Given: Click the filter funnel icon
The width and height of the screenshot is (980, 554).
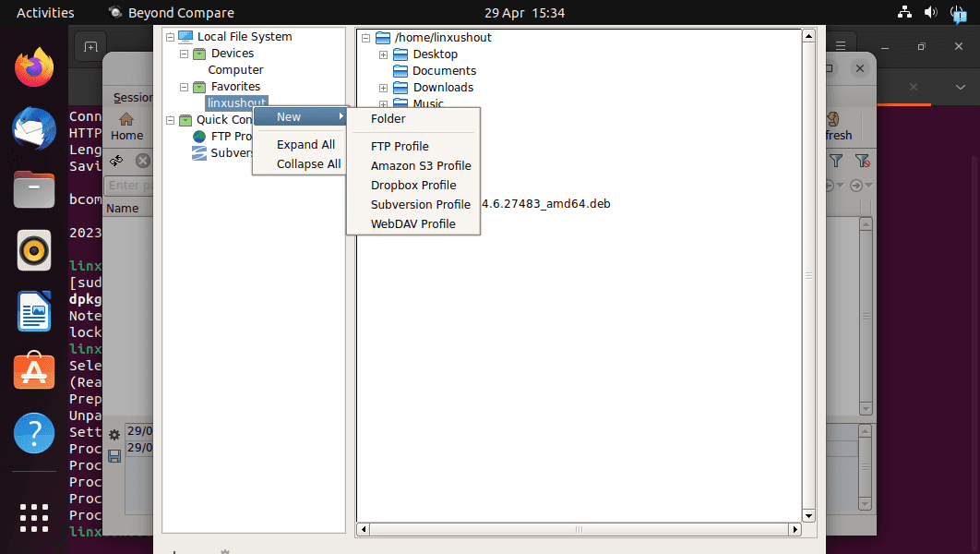Looking at the screenshot, I should (x=836, y=161).
